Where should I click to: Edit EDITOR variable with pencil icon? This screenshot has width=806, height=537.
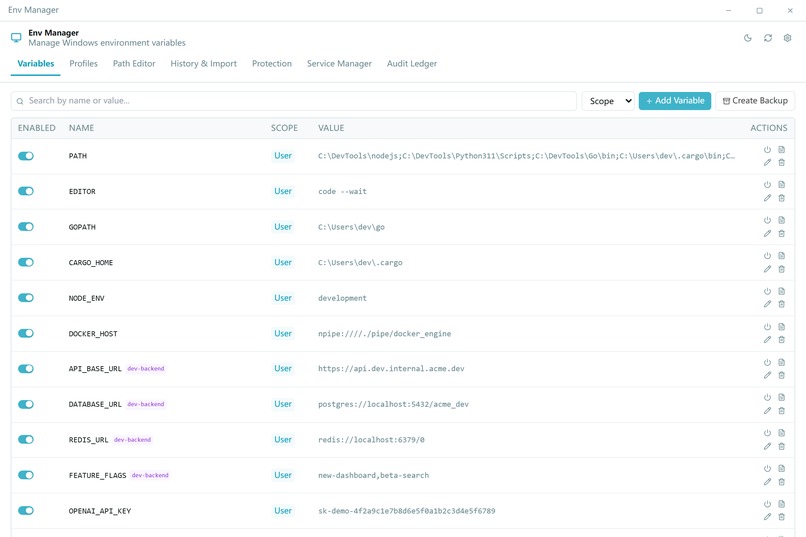click(767, 198)
